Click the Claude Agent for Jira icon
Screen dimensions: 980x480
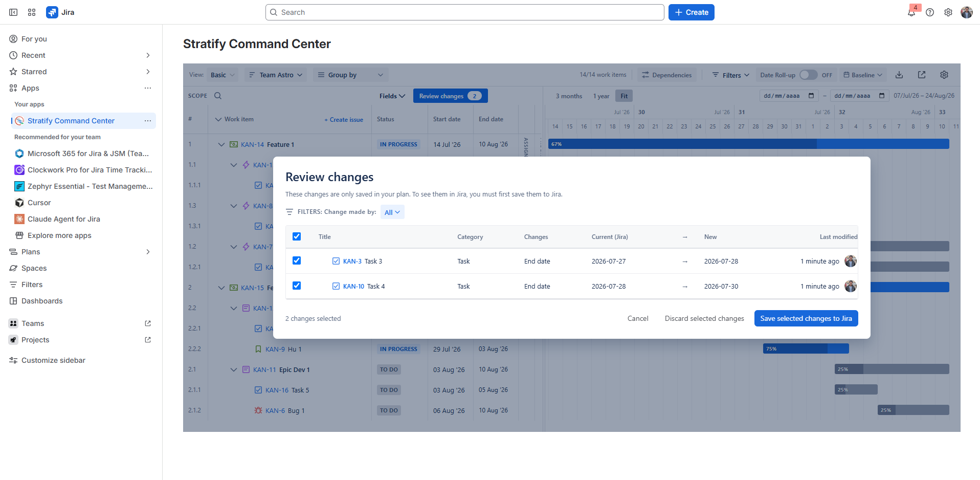point(19,219)
